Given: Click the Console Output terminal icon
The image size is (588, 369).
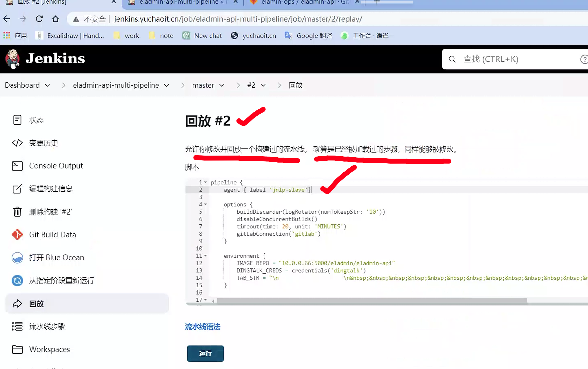Looking at the screenshot, I should (x=17, y=166).
